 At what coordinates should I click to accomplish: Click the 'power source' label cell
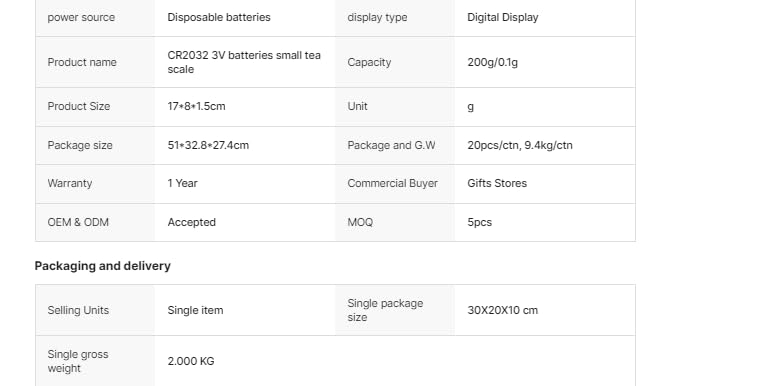[x=95, y=17]
